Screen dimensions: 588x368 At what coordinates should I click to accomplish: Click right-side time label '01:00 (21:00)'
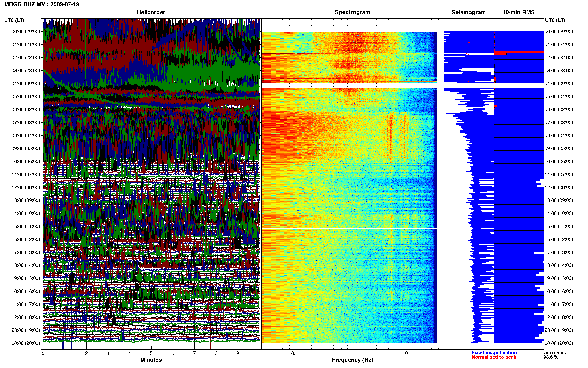coord(559,45)
